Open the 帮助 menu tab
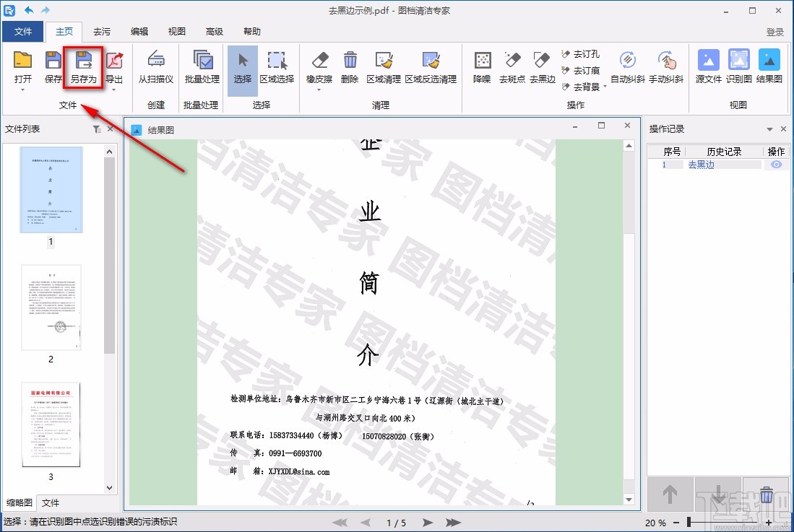 click(x=251, y=31)
